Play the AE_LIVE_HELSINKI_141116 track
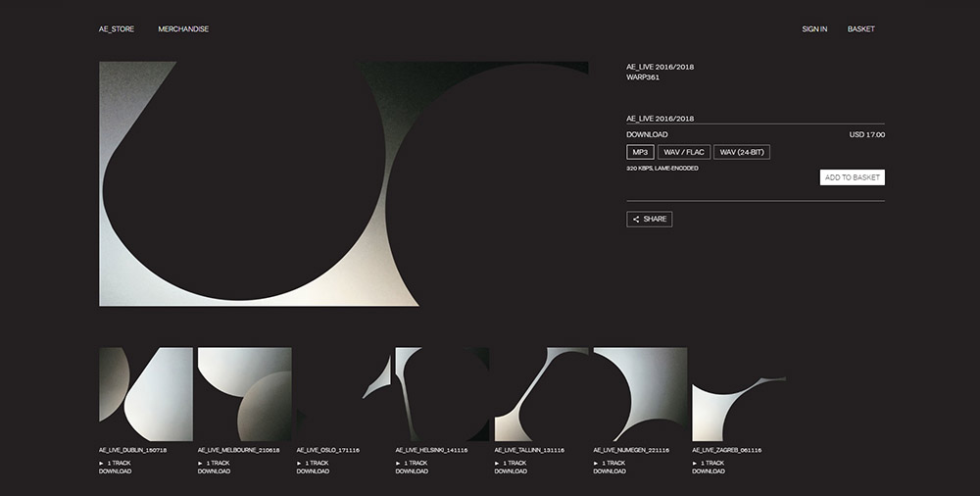 click(399, 463)
